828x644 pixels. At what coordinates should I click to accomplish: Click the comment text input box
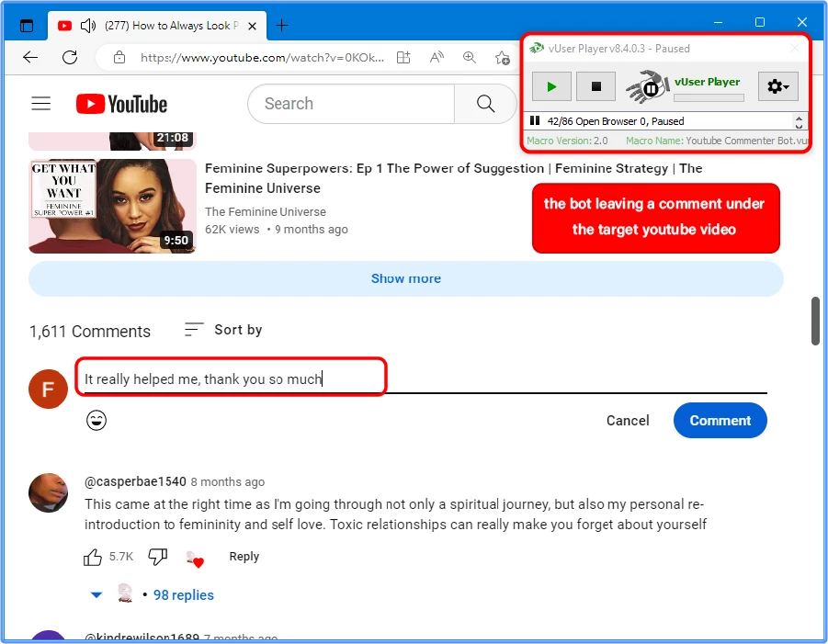pos(425,379)
